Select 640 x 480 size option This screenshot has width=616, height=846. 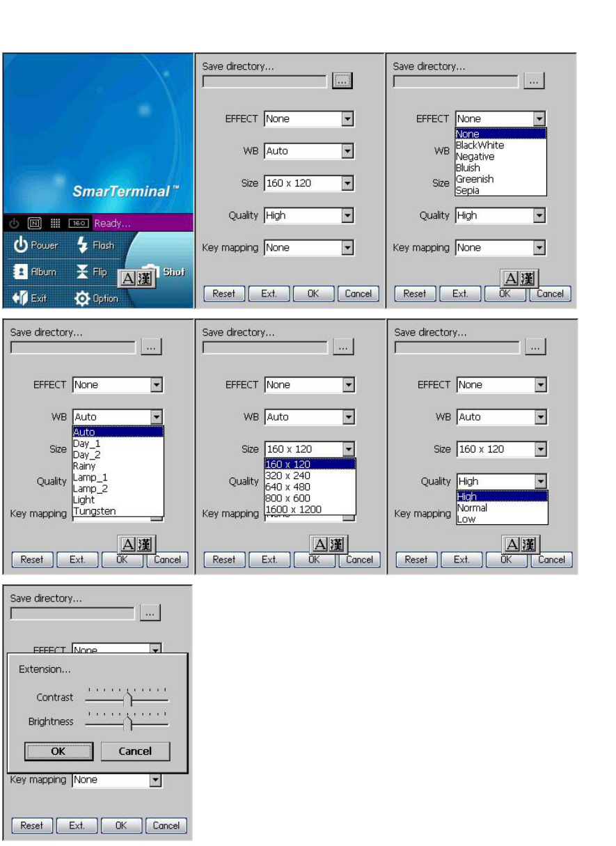tap(310, 487)
